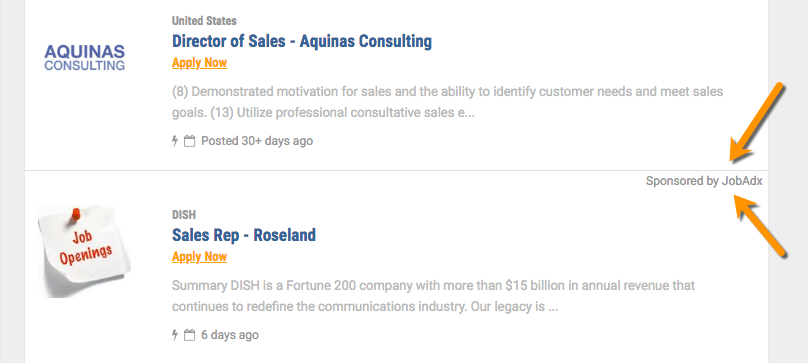808x363 pixels.
Task: Click the DISH Fortune 200 summary description
Action: [433, 296]
